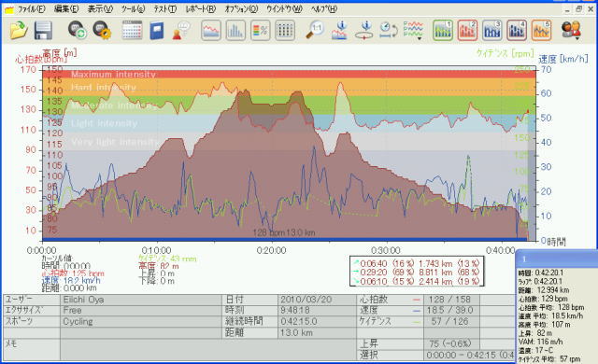Screen dimensions: 598x364
Task: Click the magnifier 1:1 zoom reset icon
Action: point(315,30)
